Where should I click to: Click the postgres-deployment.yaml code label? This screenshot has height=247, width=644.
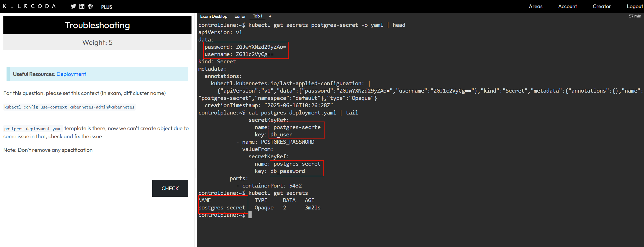tap(33, 129)
